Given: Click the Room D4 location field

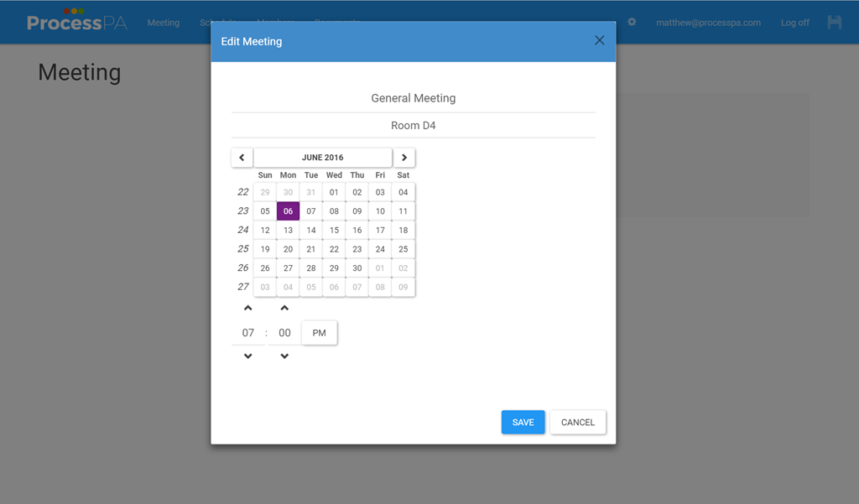Looking at the screenshot, I should (413, 126).
